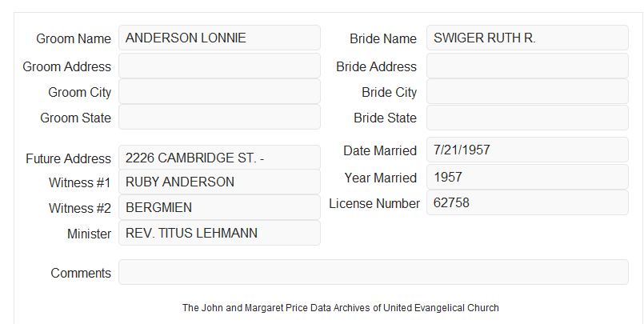Viewport: 644px width, 324px height.
Task: Click the Groom Name field
Action: (x=219, y=38)
